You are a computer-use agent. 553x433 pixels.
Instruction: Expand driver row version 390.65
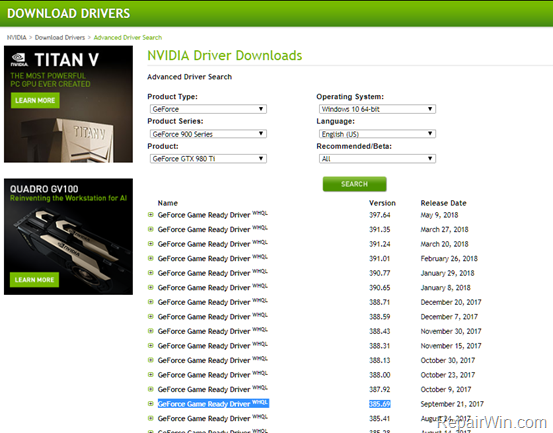(151, 287)
